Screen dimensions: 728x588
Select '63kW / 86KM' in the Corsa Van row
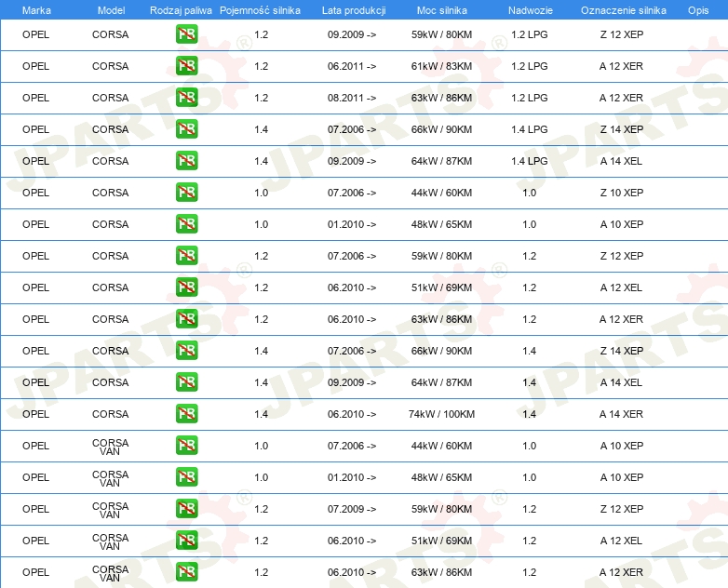pyautogui.click(x=441, y=572)
